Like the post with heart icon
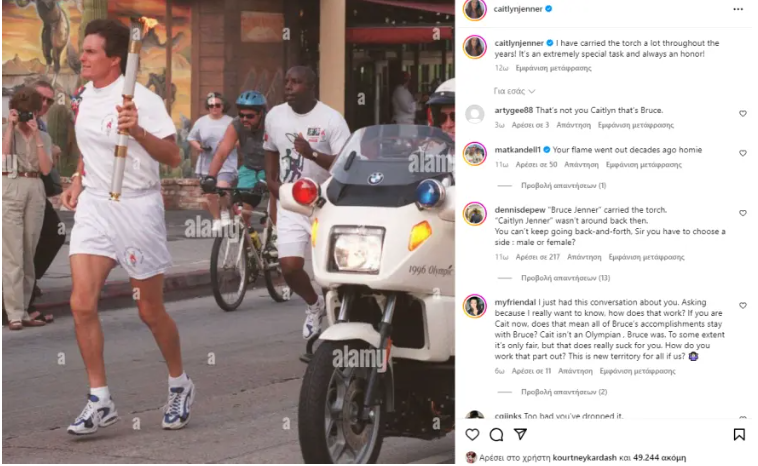 coord(472,435)
